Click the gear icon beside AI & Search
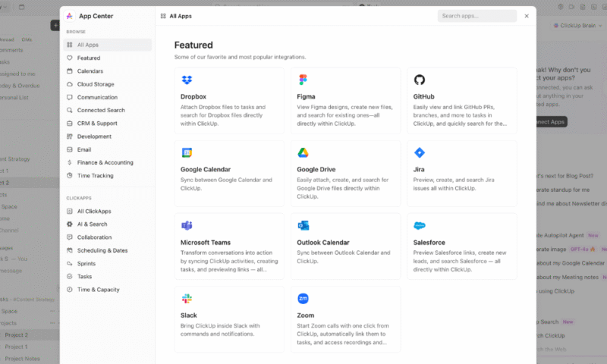 click(x=70, y=224)
